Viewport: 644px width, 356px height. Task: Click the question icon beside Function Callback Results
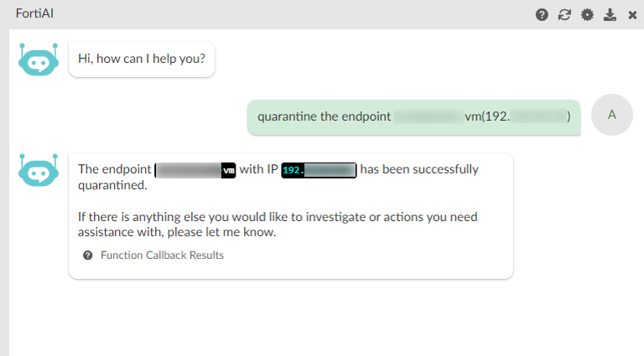tap(87, 255)
